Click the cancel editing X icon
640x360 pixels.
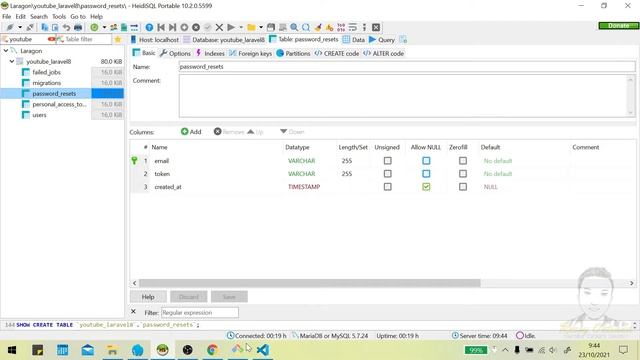219,27
